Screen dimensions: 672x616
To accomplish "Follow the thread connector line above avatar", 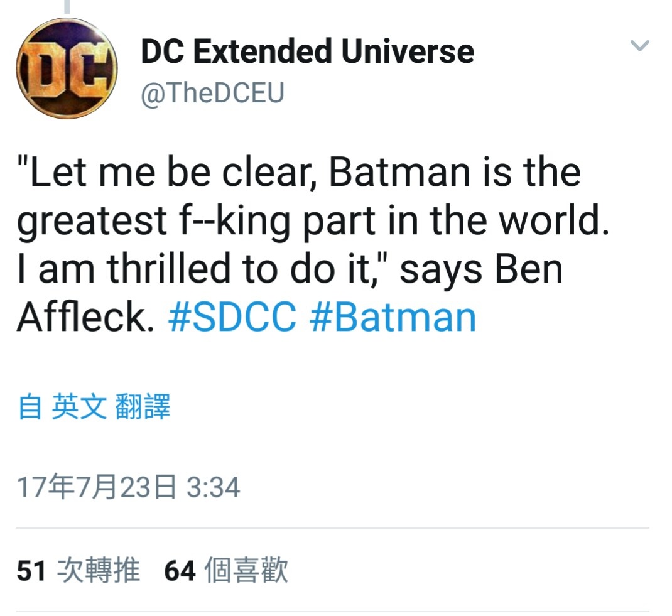I will pos(67,6).
